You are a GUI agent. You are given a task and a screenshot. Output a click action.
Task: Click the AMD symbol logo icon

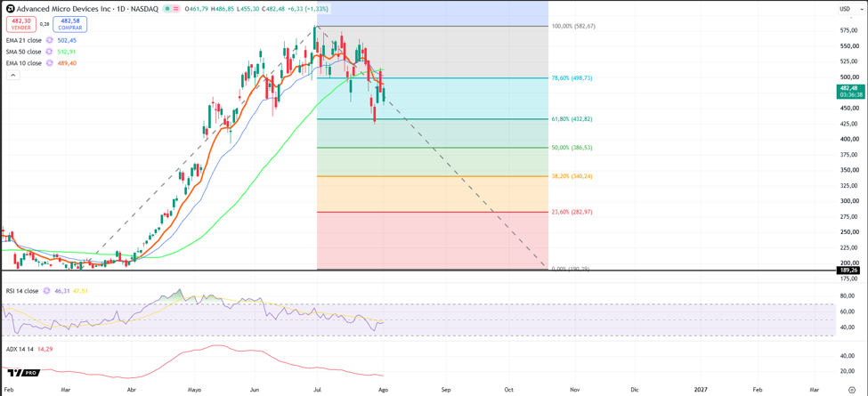click(x=10, y=9)
